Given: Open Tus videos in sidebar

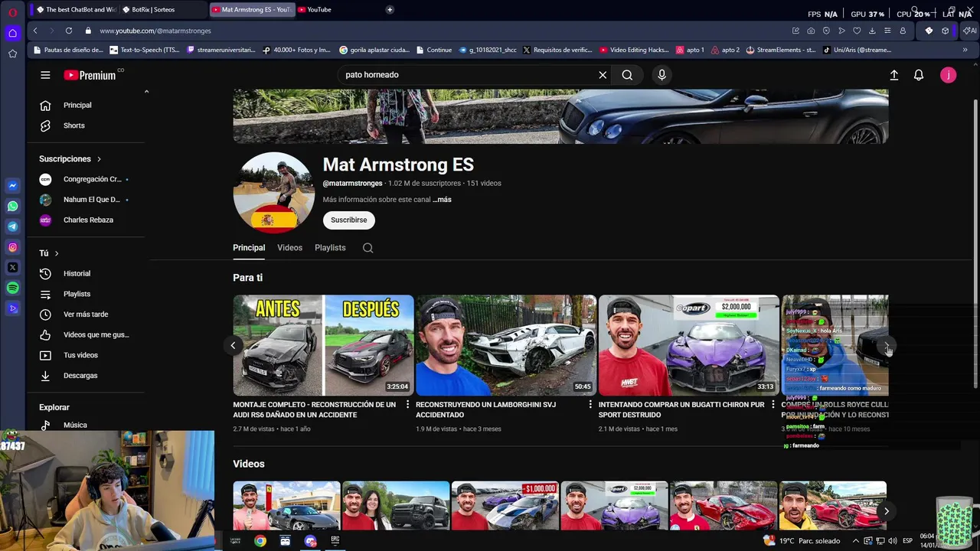Looking at the screenshot, I should point(80,355).
